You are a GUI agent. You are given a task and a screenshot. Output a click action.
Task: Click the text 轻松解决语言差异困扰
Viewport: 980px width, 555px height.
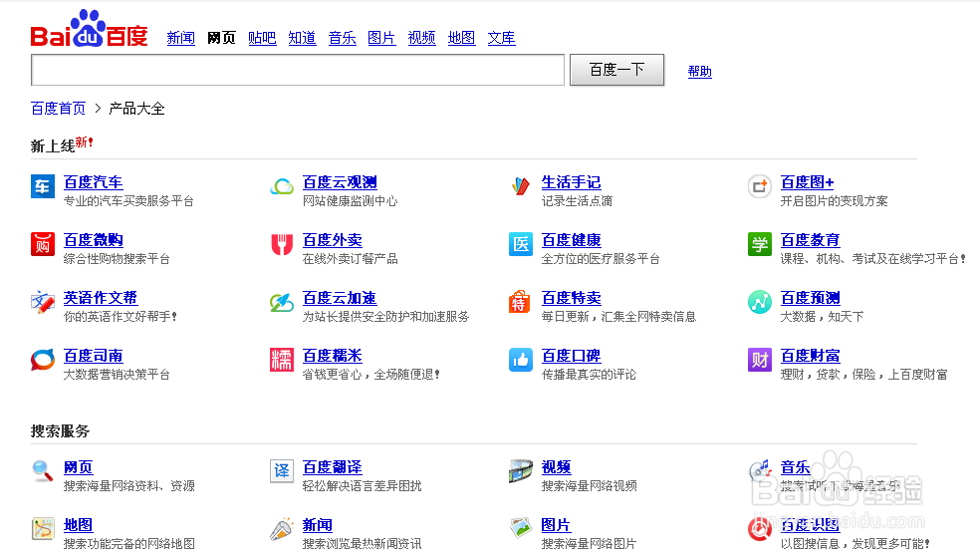point(362,486)
